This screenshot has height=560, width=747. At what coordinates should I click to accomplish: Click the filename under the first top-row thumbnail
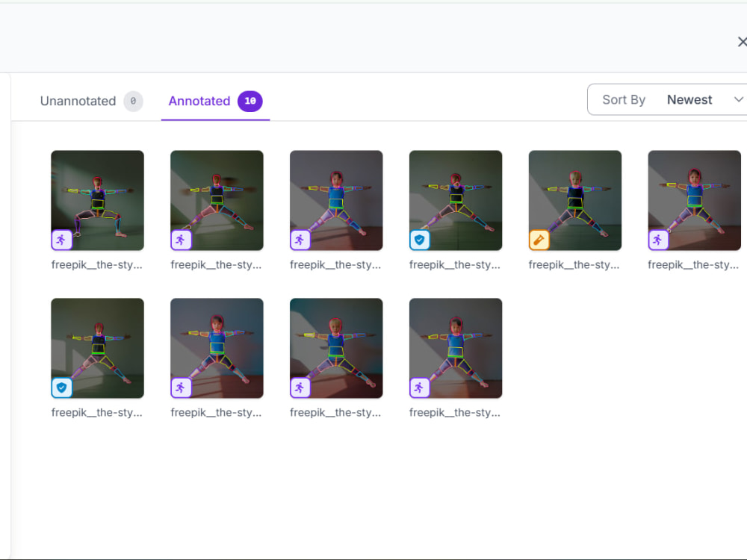pos(96,265)
